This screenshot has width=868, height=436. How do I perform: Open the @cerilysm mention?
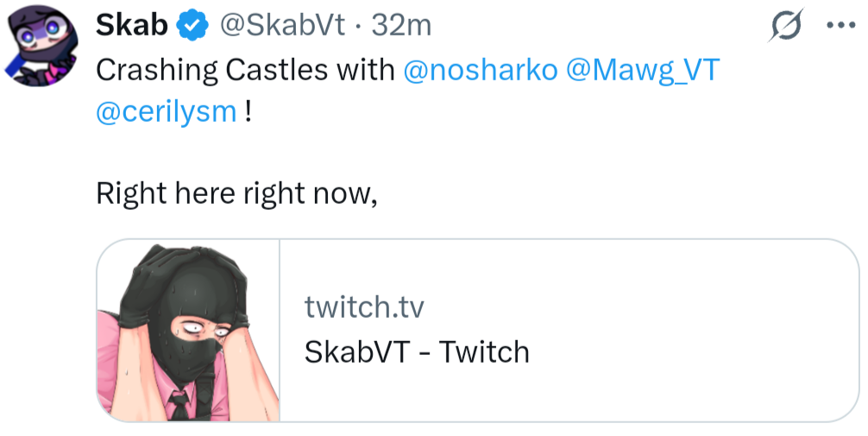(x=166, y=113)
